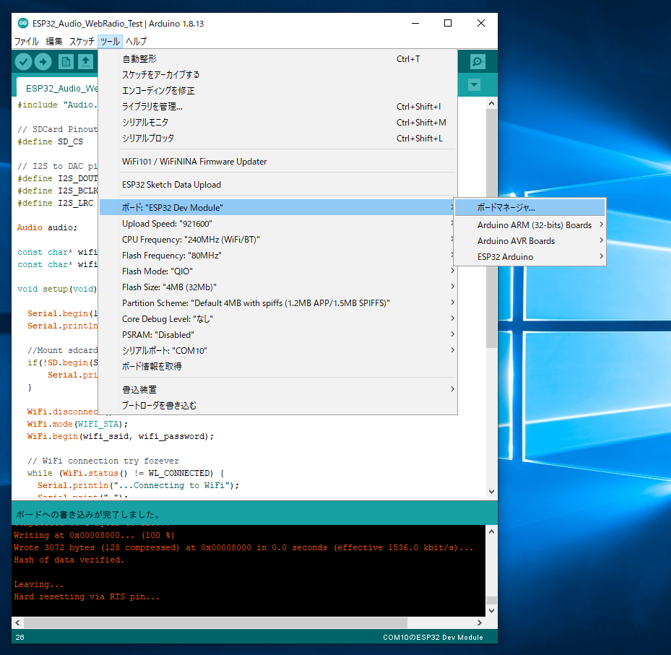The width and height of the screenshot is (671, 655).
Task: Click the Open sketch toolbar icon
Action: tap(86, 62)
